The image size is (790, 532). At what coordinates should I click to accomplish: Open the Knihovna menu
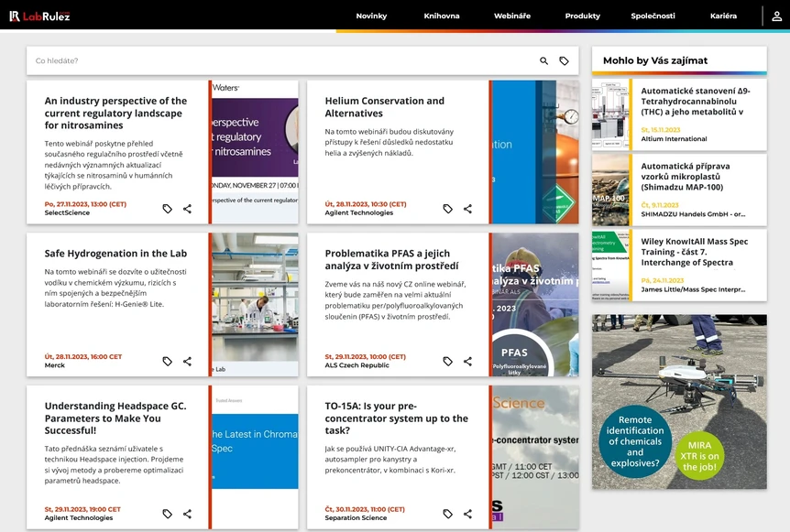click(442, 16)
